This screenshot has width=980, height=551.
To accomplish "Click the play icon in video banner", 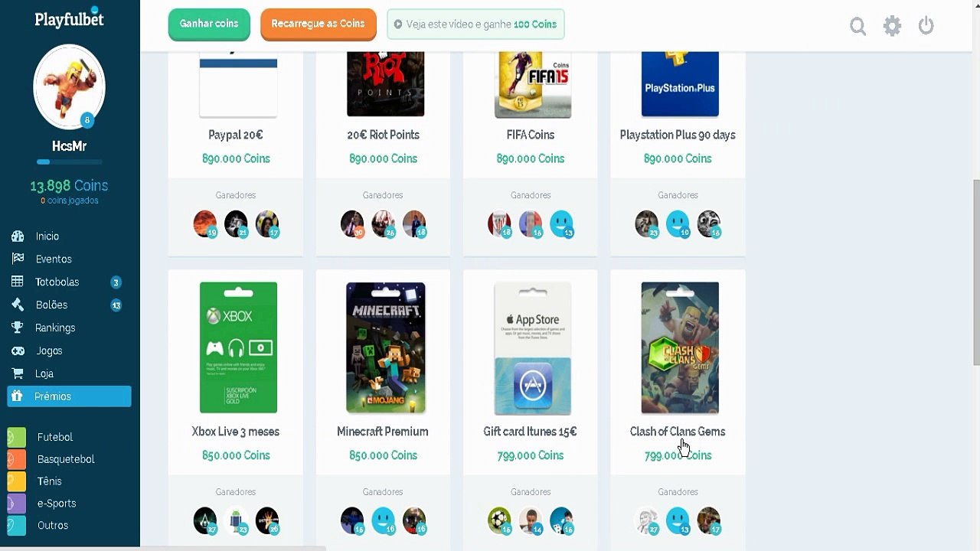I will 397,24.
